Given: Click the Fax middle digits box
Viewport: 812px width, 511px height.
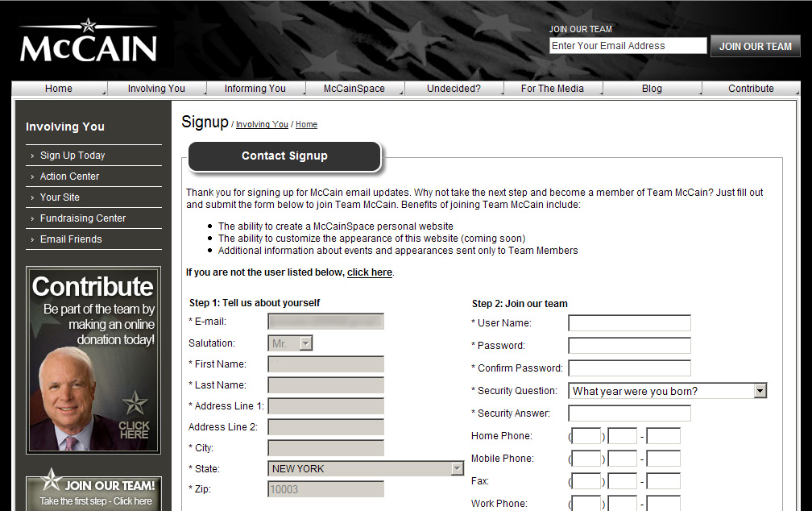Looking at the screenshot, I should pos(623,481).
